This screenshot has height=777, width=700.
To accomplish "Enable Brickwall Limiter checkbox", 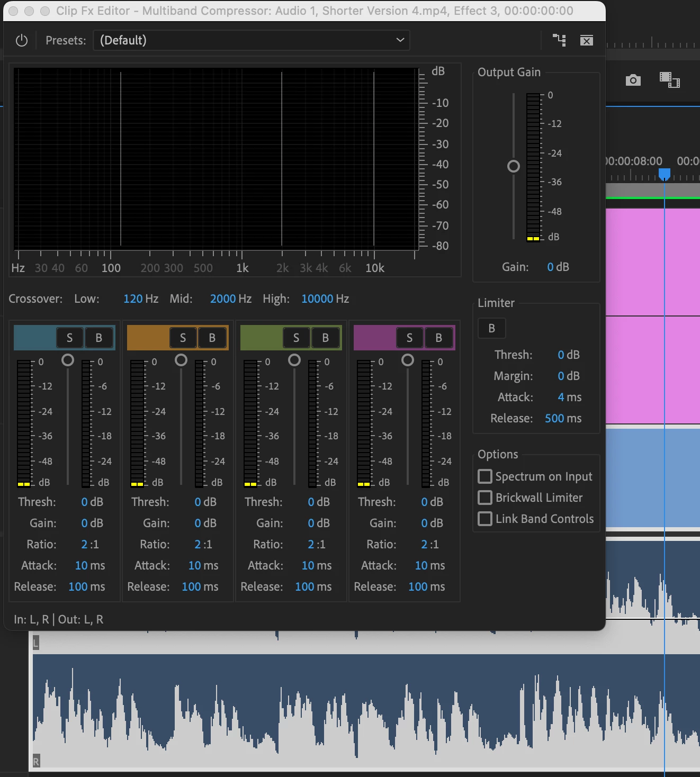I will pyautogui.click(x=485, y=498).
